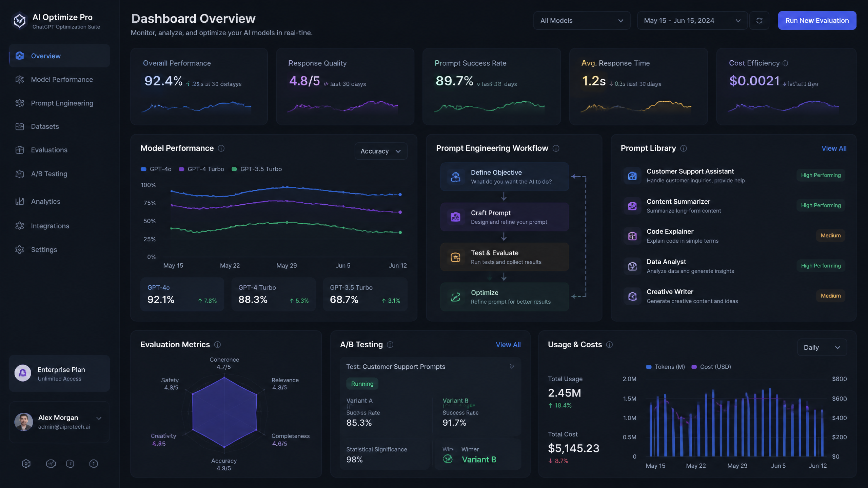The height and width of the screenshot is (488, 868).
Task: Click info icon beside Model Performance title
Action: (221, 148)
